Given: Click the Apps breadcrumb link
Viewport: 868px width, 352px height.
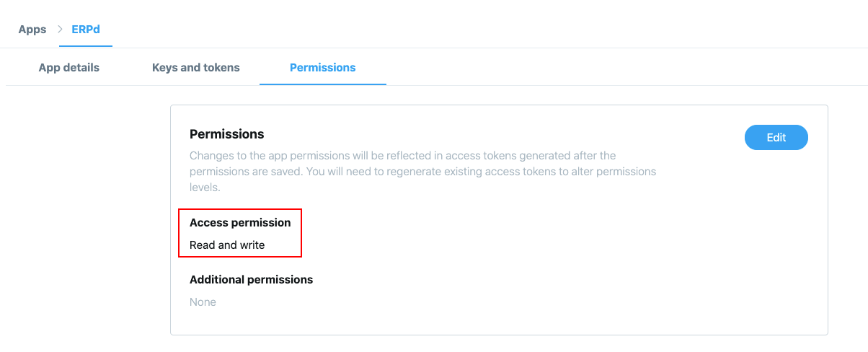Looking at the screenshot, I should tap(32, 30).
